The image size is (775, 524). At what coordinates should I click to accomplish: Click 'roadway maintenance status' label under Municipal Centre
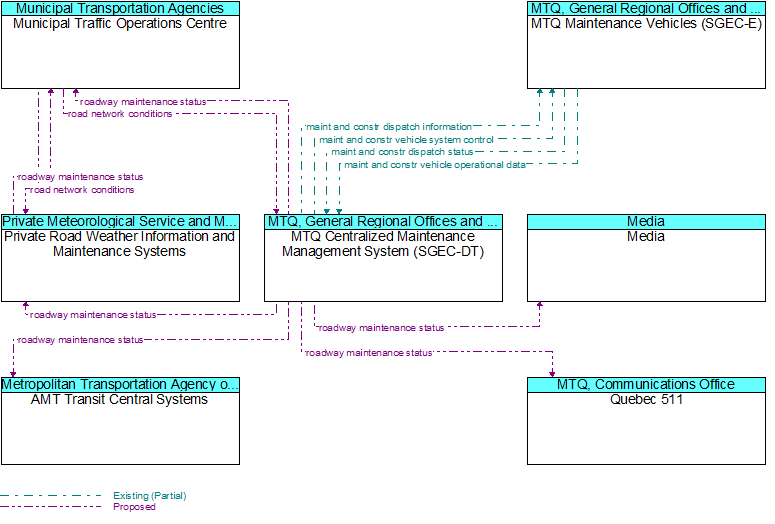point(143,102)
